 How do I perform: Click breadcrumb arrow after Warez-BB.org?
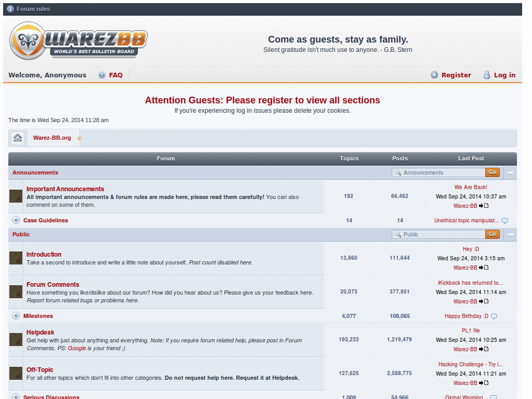(x=79, y=138)
